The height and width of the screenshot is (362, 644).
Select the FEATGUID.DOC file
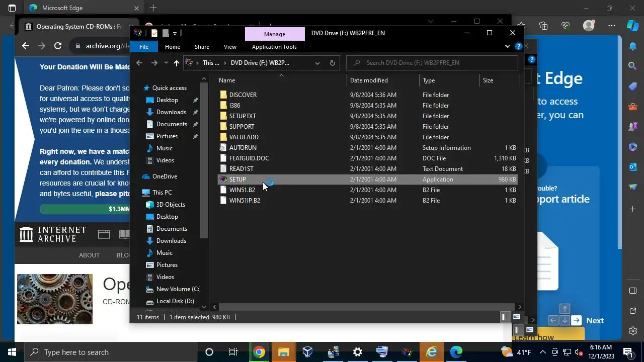pos(249,158)
